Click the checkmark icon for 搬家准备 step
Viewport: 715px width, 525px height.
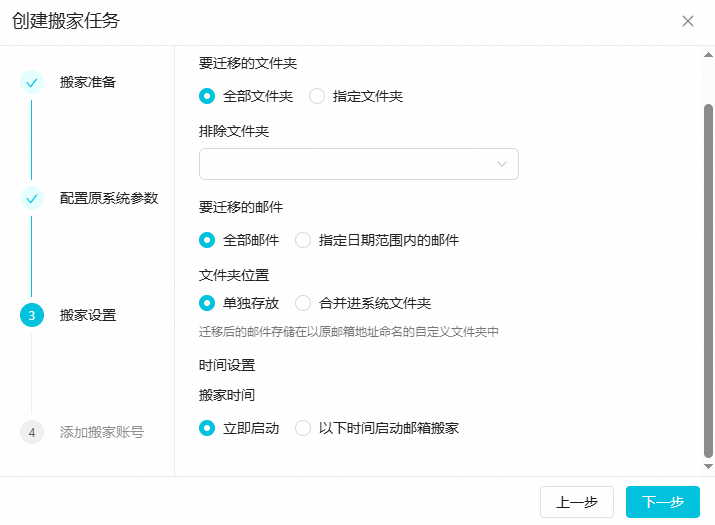[32, 83]
